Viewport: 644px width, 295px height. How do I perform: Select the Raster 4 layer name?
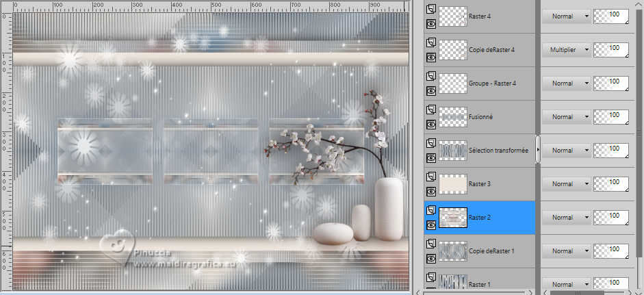pyautogui.click(x=480, y=16)
